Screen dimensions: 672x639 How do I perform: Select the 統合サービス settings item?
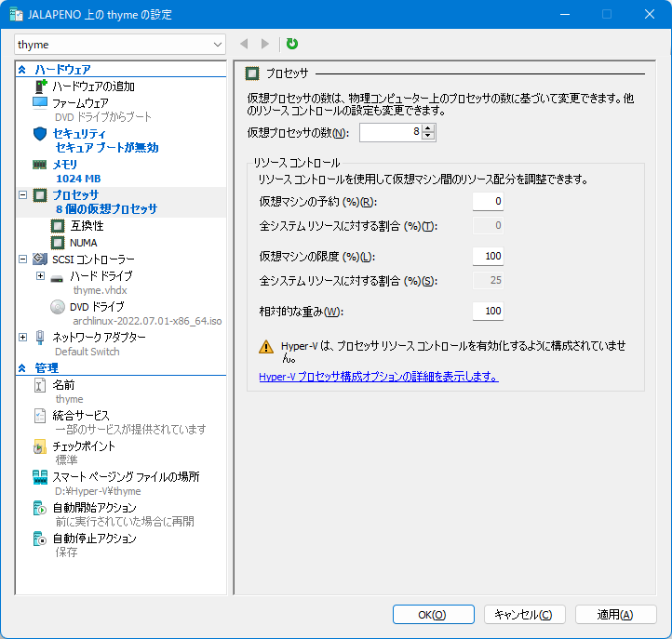(x=81, y=416)
